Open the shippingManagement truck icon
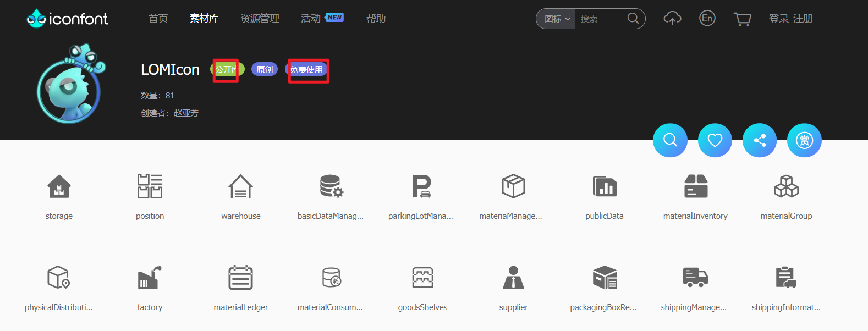The width and height of the screenshot is (868, 331). [x=695, y=277]
